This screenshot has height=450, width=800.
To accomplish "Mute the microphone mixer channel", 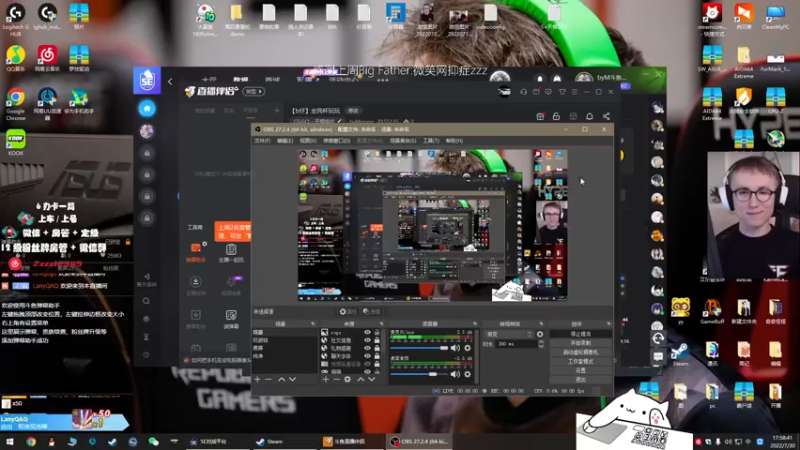I will (x=455, y=348).
